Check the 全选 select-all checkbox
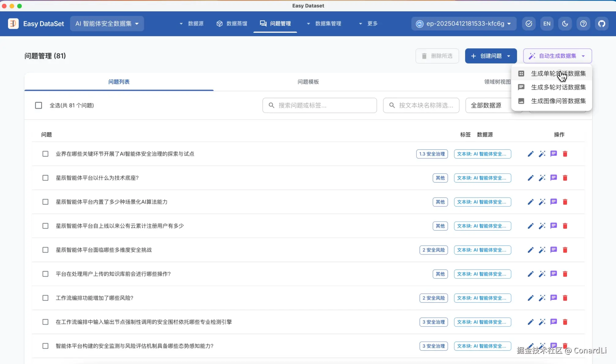Viewport: 616px width, 364px height. [39, 106]
